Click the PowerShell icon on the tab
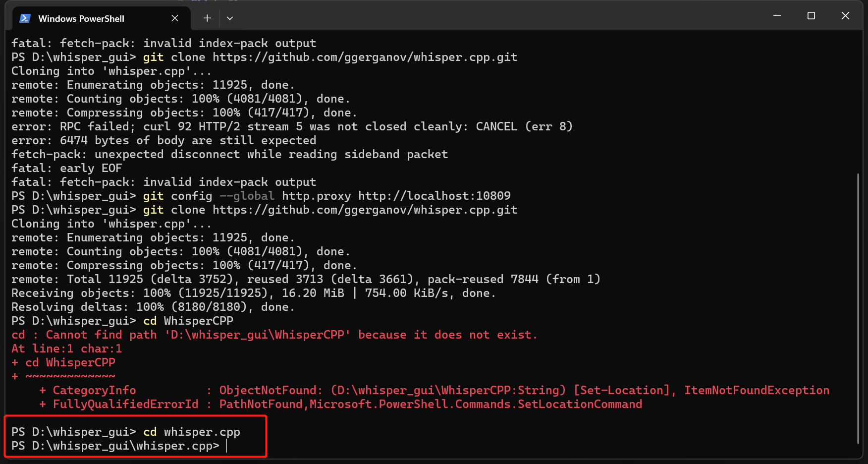 coord(25,18)
